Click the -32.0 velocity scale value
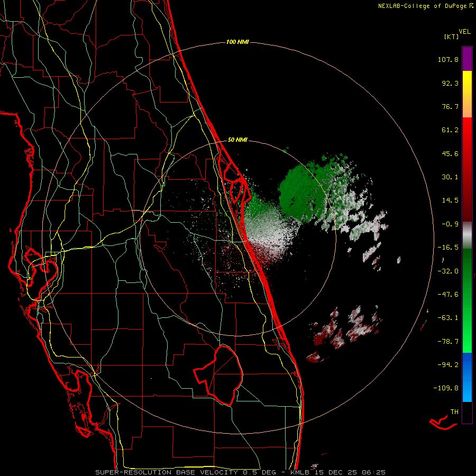The width and height of the screenshot is (476, 476). coord(448,271)
